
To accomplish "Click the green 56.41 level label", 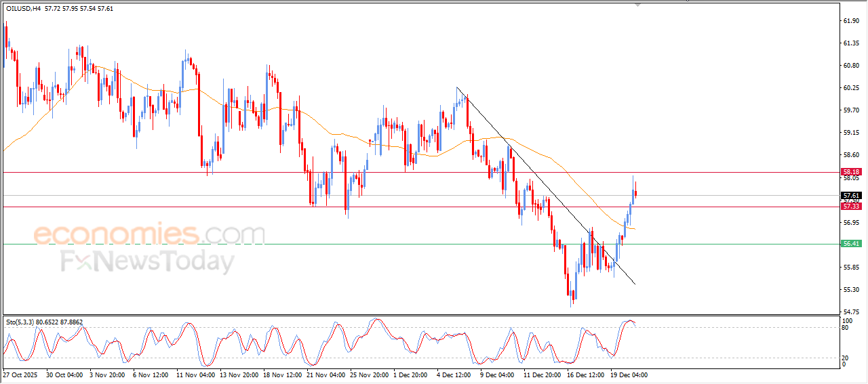I will coord(852,244).
